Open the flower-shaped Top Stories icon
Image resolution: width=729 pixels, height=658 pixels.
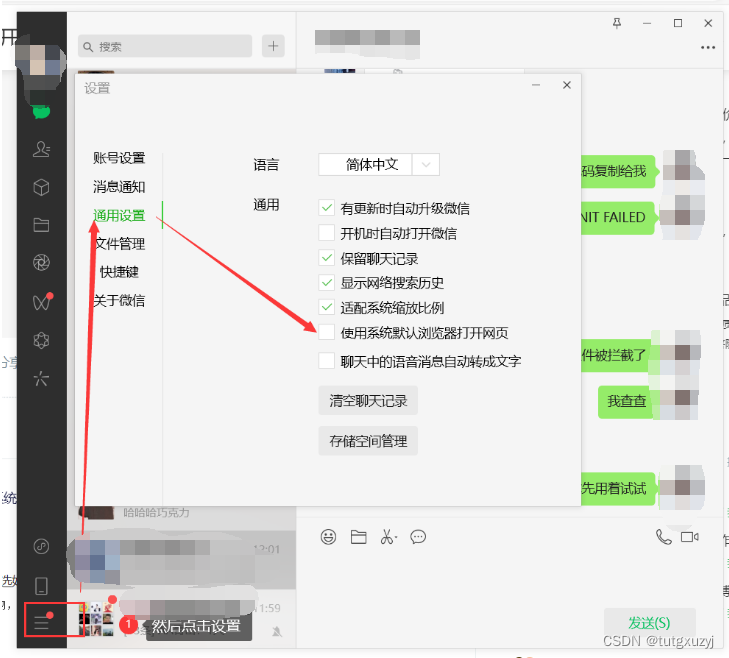tap(41, 340)
